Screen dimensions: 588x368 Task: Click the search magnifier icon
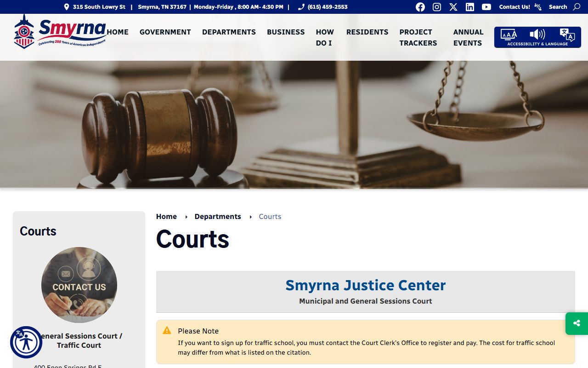coord(577,7)
